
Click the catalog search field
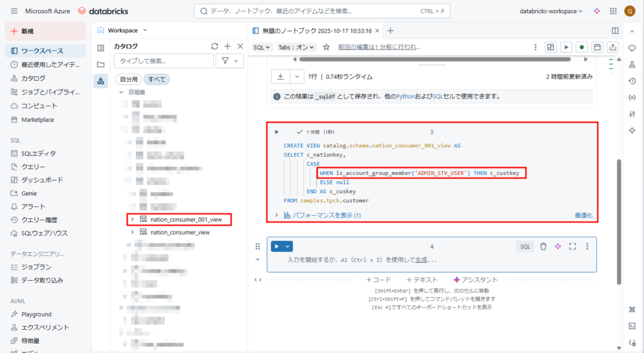pos(164,60)
